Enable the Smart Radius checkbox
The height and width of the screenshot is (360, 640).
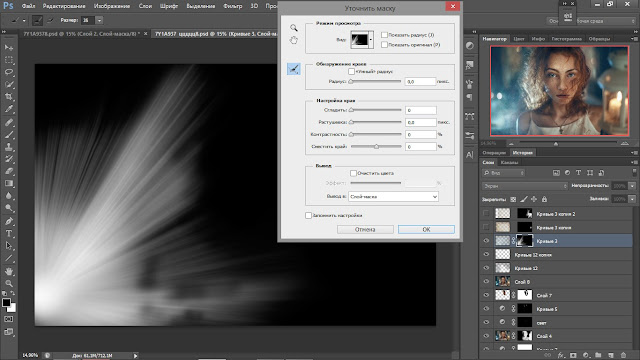[351, 71]
